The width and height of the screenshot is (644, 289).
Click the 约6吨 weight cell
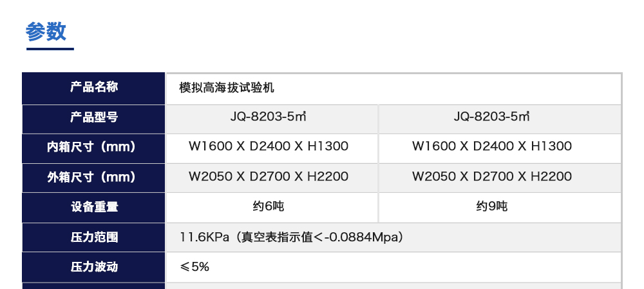pyautogui.click(x=269, y=207)
